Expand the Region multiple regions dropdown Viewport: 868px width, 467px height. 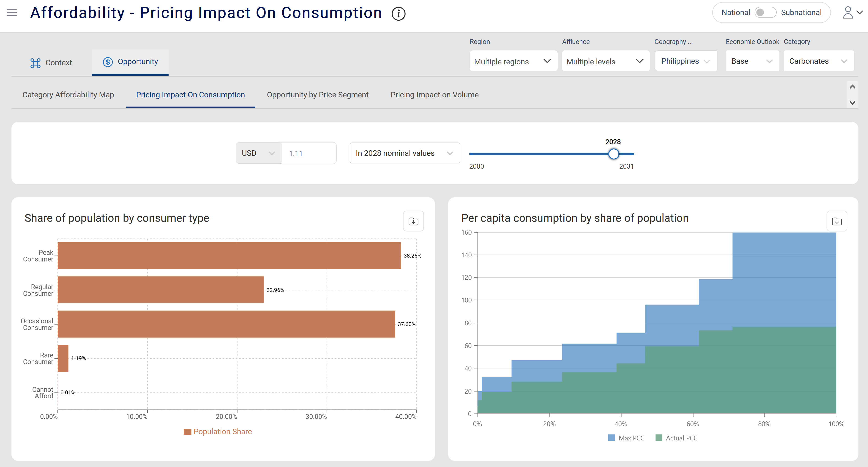coord(513,61)
